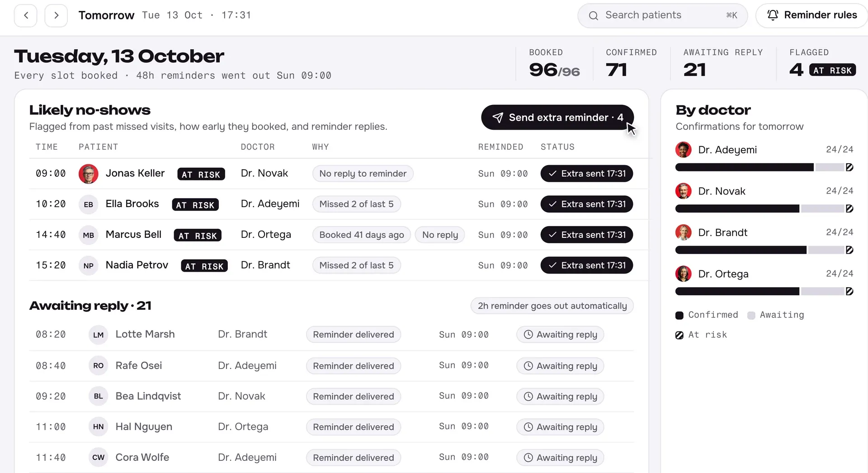Go to previous day with left chevron
Viewport: 868px width, 473px height.
point(26,15)
